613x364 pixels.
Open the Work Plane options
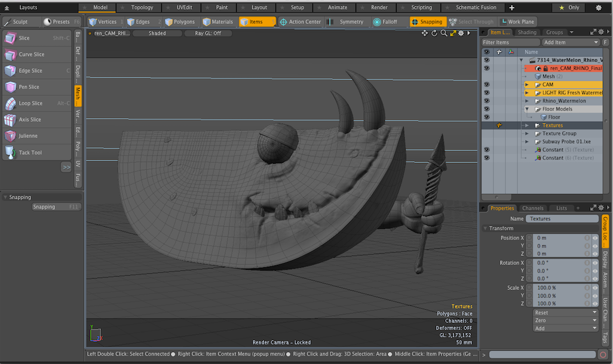(517, 22)
